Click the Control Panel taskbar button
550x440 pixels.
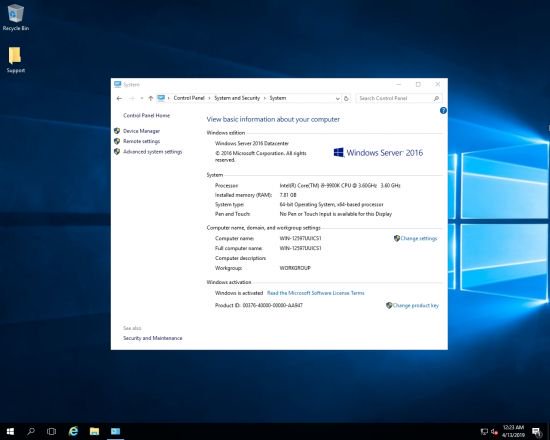click(x=115, y=431)
